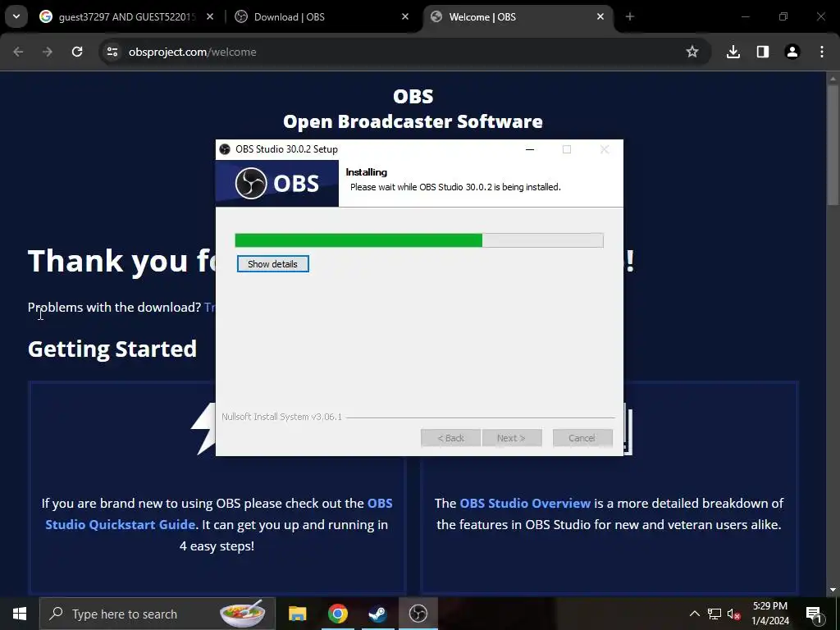Click the 'Open Broadcaster Software' heading

413,121
